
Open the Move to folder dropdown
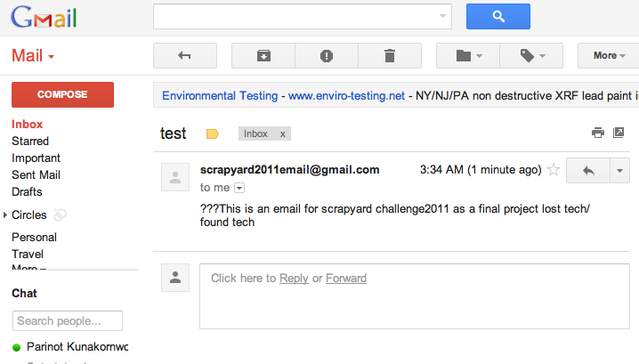pyautogui.click(x=468, y=55)
